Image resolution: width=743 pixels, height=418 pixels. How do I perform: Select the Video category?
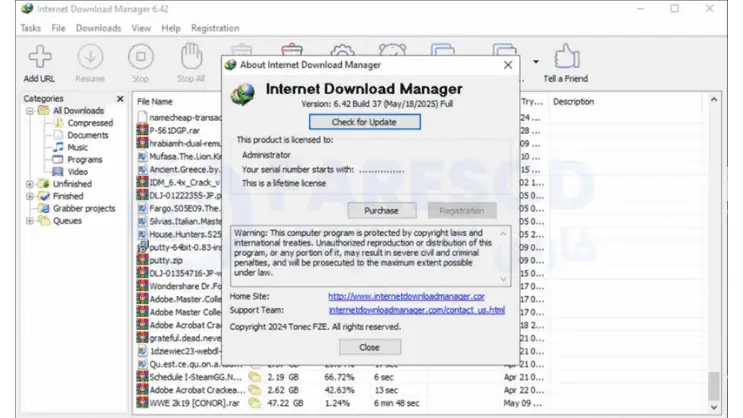coord(77,172)
